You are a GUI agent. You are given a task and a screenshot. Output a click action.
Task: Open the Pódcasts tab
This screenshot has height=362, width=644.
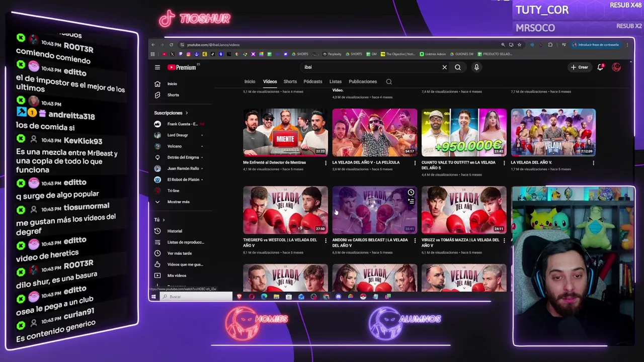[313, 81]
